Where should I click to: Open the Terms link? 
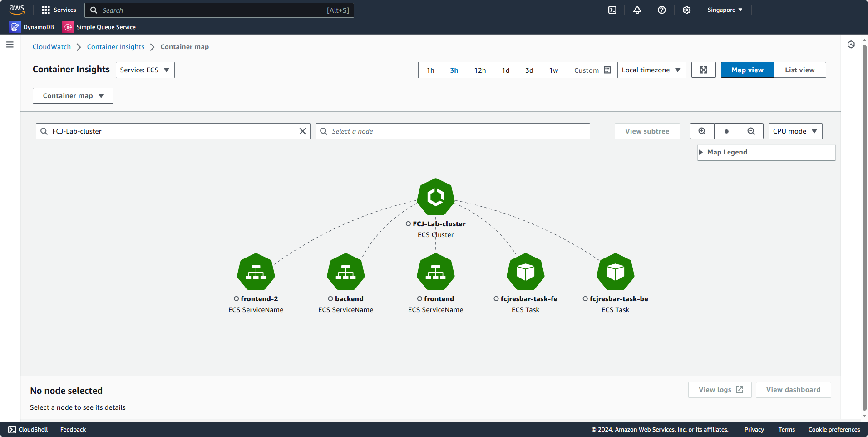pos(787,429)
